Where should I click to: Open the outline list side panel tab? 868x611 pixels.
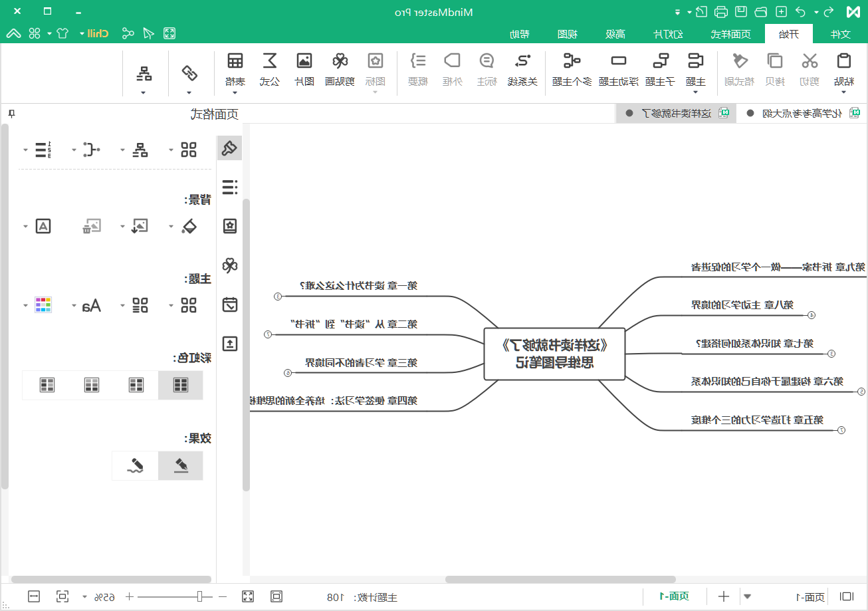click(230, 187)
